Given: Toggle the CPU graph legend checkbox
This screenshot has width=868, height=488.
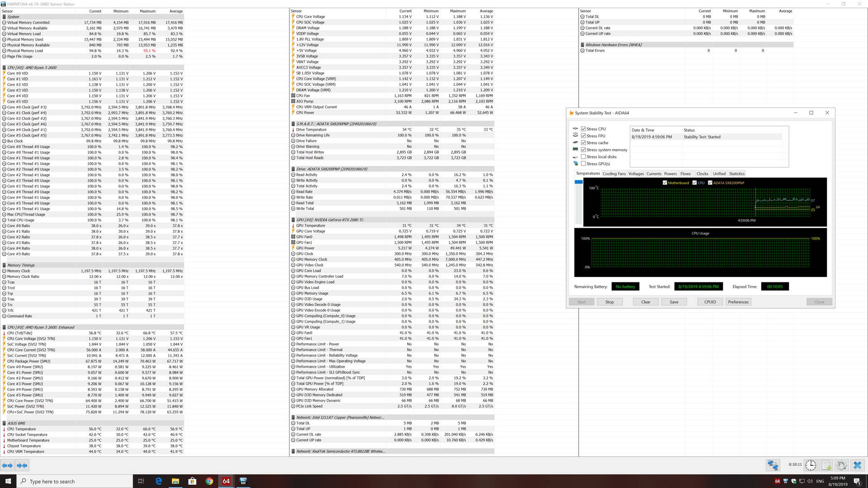Looking at the screenshot, I should 694,183.
